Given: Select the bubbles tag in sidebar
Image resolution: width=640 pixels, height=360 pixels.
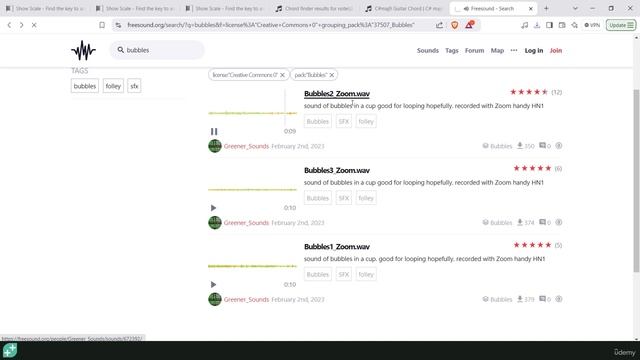Looking at the screenshot, I should pyautogui.click(x=85, y=86).
